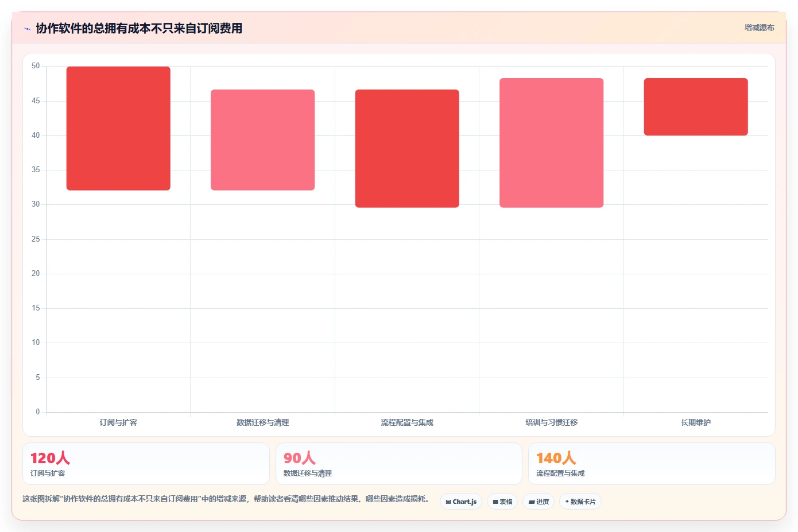Select the 流程配置与集成 red bar
This screenshot has height=532, width=798.
click(x=407, y=149)
